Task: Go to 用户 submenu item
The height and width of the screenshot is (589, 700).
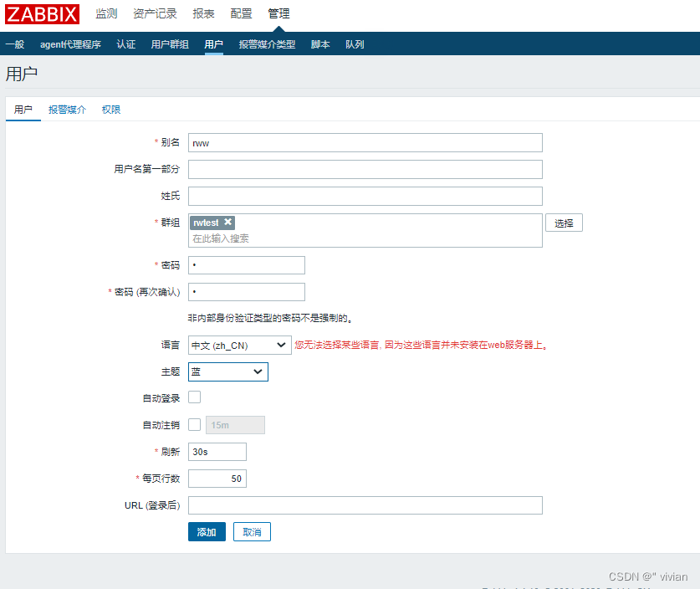Action: (213, 44)
